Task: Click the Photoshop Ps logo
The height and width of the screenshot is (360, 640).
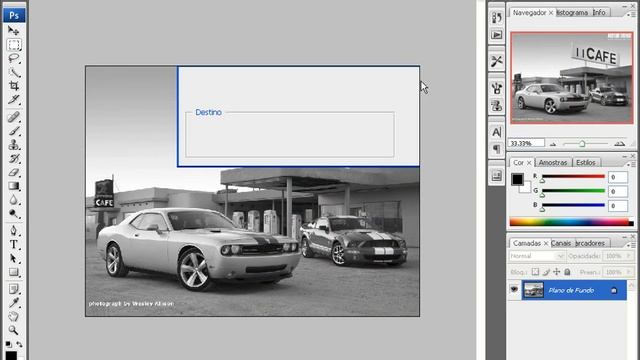Action: (x=14, y=15)
